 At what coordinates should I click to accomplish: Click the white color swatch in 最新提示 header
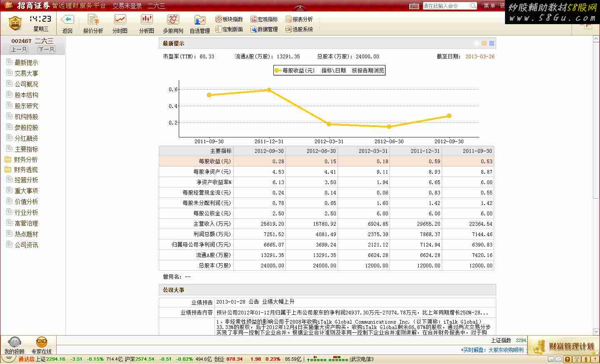click(x=477, y=43)
